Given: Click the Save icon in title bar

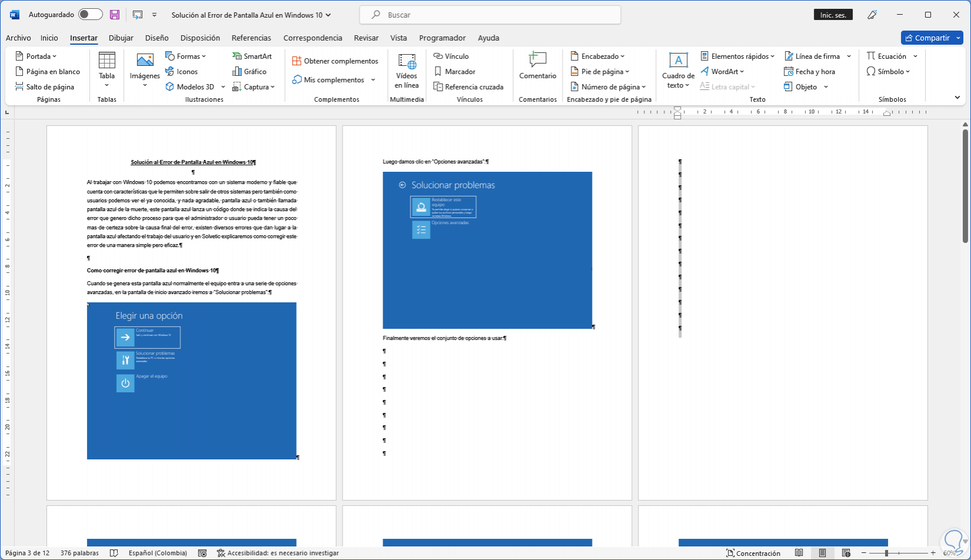Looking at the screenshot, I should click(115, 15).
